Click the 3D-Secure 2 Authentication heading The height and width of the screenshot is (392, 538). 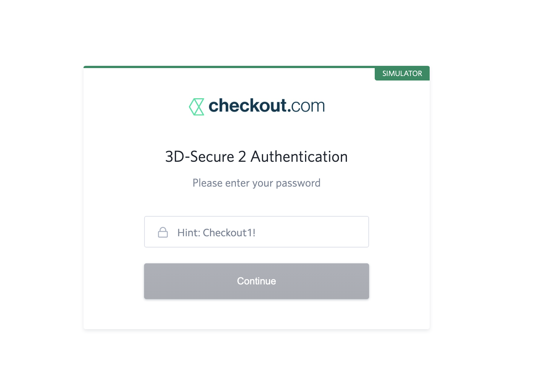pyautogui.click(x=256, y=157)
